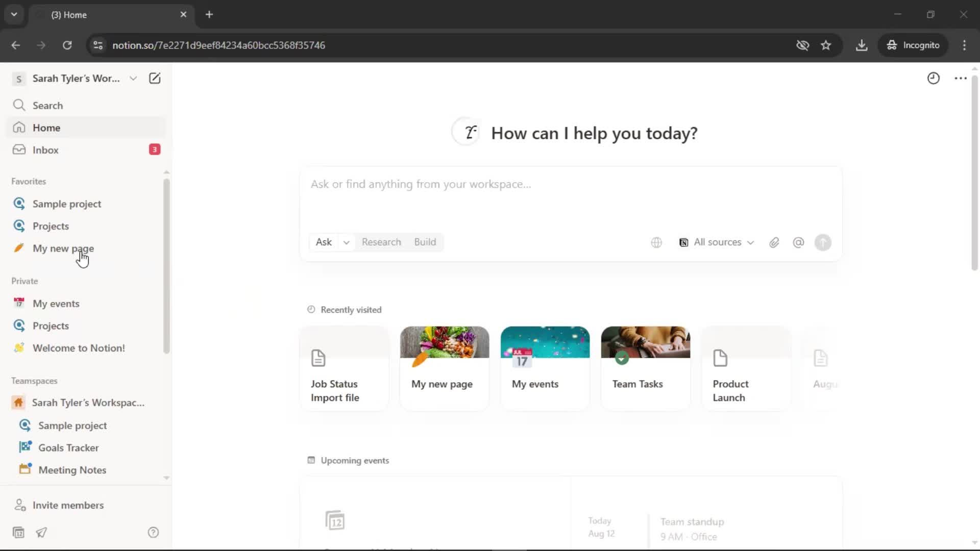
Task: Open Goals Tracker page
Action: [x=86, y=447]
